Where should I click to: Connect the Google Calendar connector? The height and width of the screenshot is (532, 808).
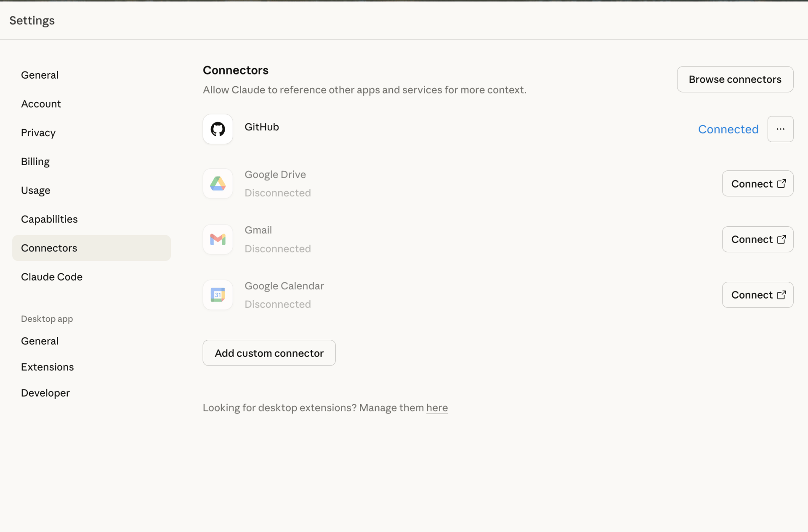point(757,295)
